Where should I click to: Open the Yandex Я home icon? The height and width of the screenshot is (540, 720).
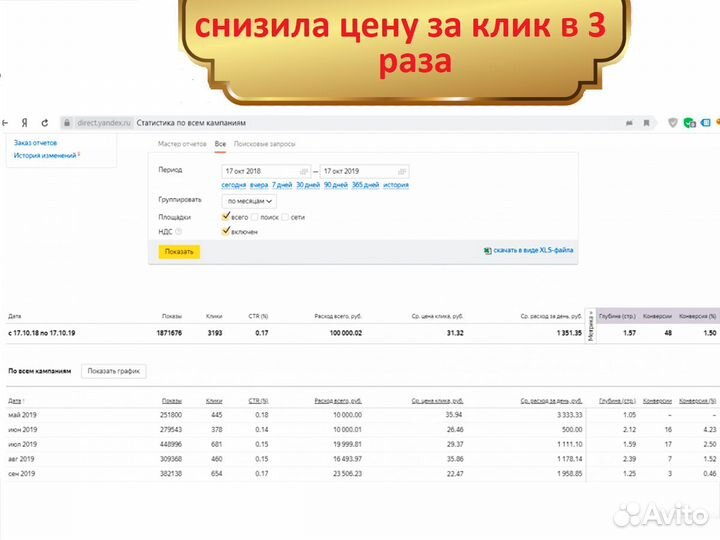pyautogui.click(x=25, y=123)
